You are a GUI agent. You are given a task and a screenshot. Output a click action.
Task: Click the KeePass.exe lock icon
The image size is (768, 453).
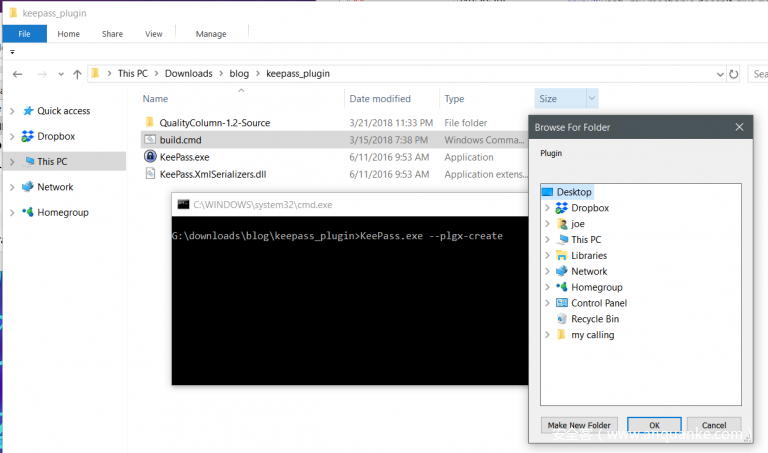pyautogui.click(x=150, y=157)
